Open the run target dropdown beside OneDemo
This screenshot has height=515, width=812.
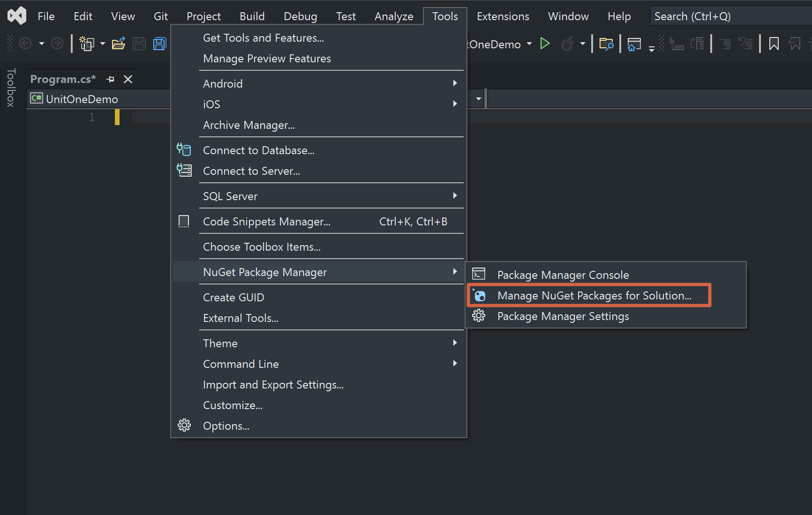(529, 44)
